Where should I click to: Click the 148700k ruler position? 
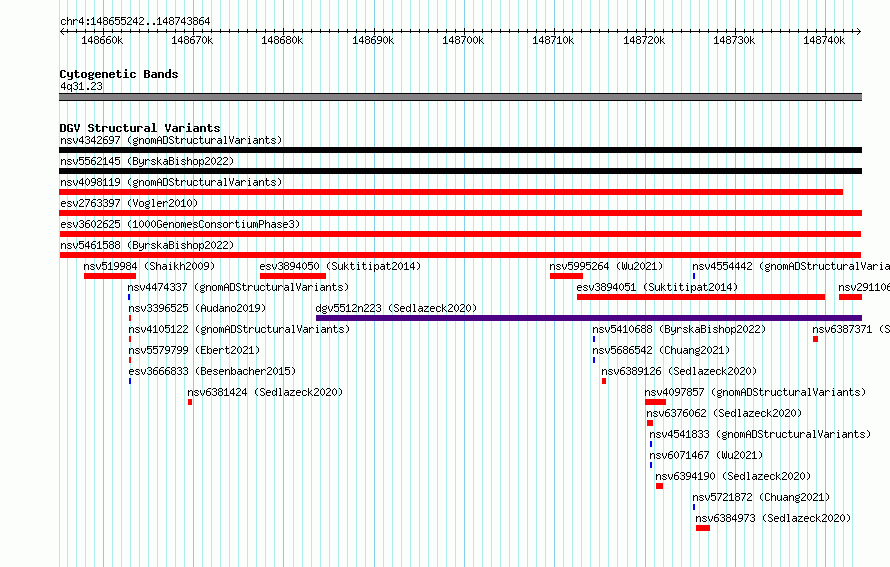[463, 40]
